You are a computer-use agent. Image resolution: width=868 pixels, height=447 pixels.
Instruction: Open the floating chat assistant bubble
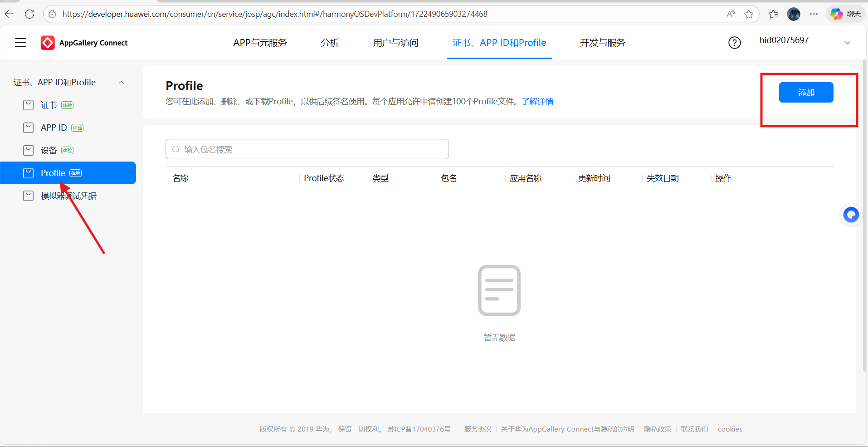(851, 215)
